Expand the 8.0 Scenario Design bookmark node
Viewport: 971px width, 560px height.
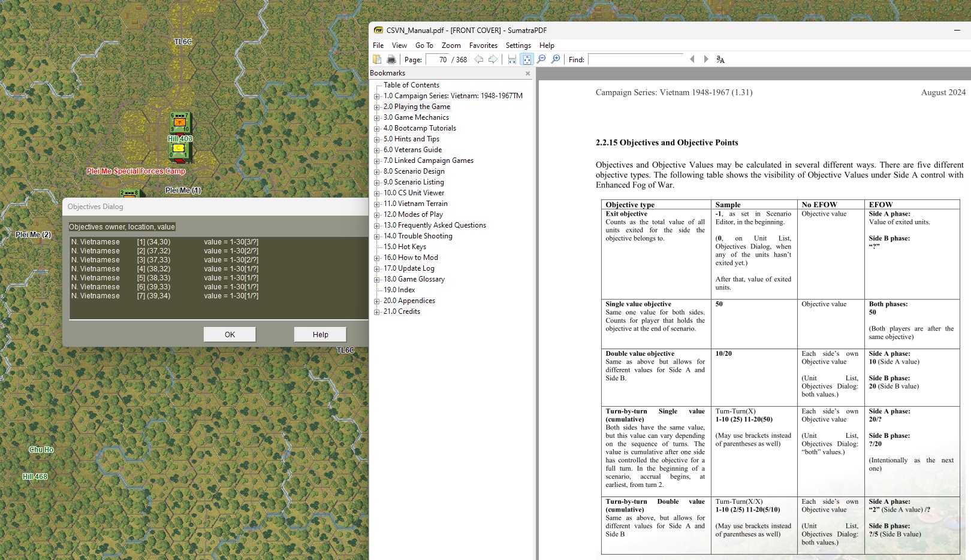click(377, 172)
